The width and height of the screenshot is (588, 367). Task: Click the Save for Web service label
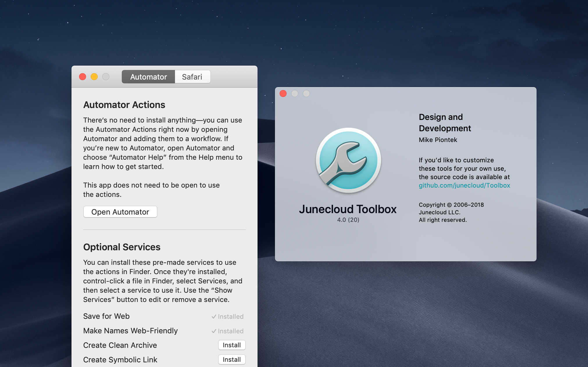tap(106, 316)
